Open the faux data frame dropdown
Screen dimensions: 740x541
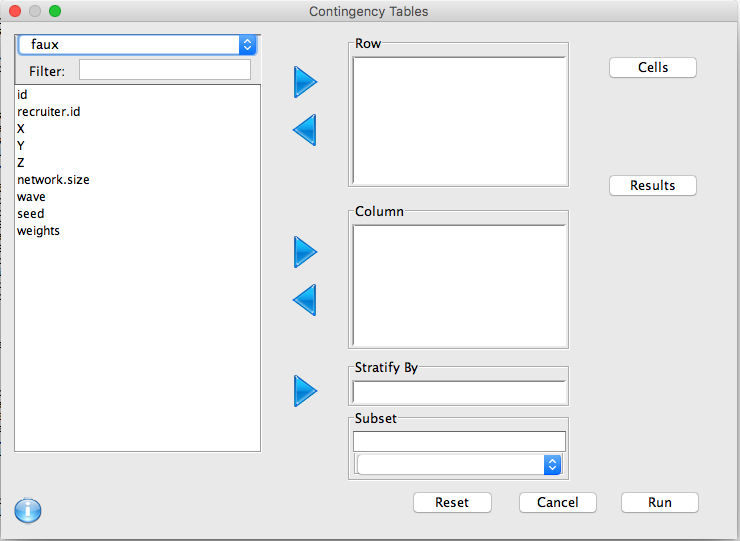137,45
